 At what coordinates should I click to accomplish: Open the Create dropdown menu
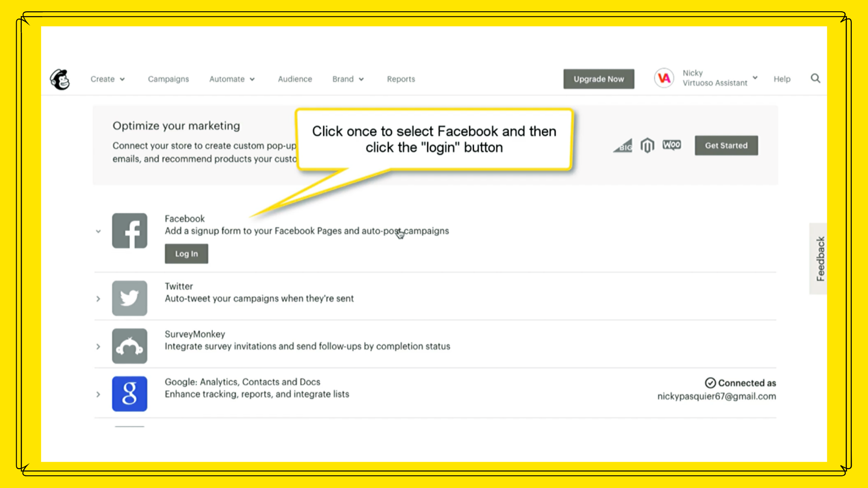(x=108, y=79)
